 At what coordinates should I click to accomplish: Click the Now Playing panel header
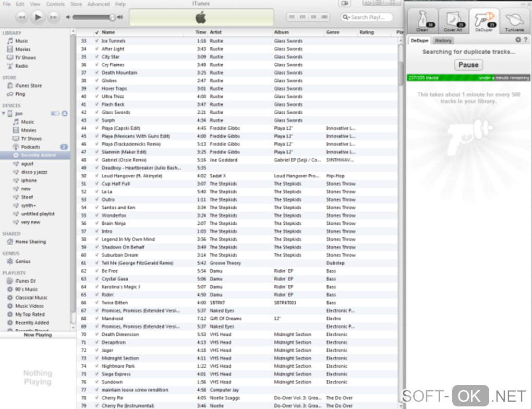tap(38, 335)
